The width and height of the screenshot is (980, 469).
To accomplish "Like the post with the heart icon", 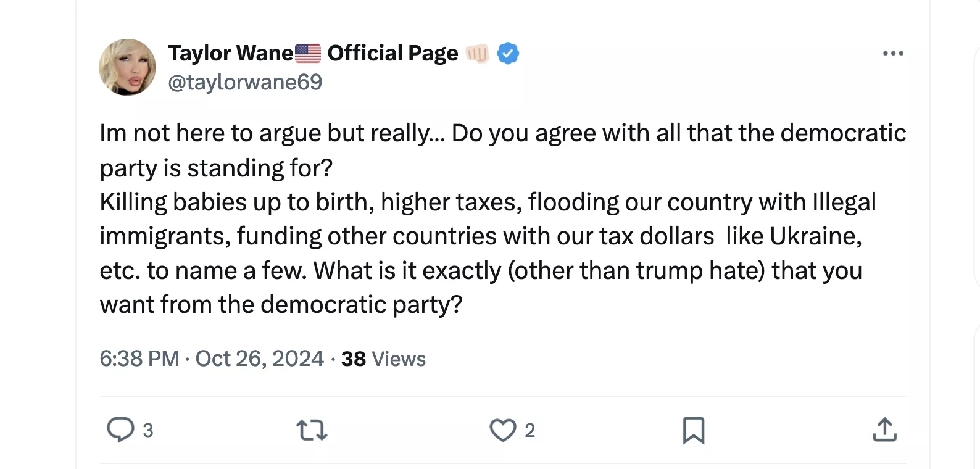I will (502, 430).
